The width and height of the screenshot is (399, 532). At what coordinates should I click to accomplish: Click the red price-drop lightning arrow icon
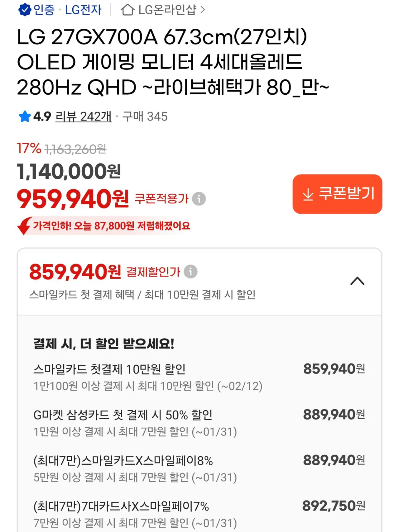click(24, 226)
